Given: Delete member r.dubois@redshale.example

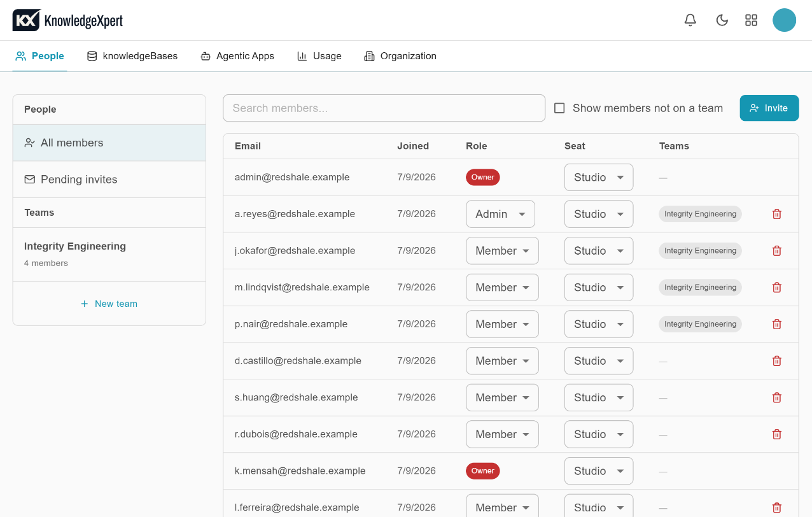Looking at the screenshot, I should tap(777, 434).
